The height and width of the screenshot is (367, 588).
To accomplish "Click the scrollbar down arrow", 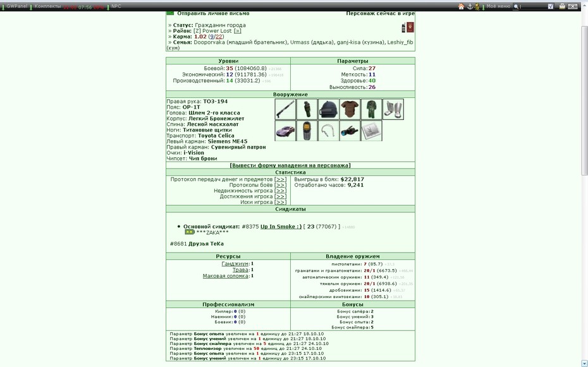I will (x=584, y=363).
